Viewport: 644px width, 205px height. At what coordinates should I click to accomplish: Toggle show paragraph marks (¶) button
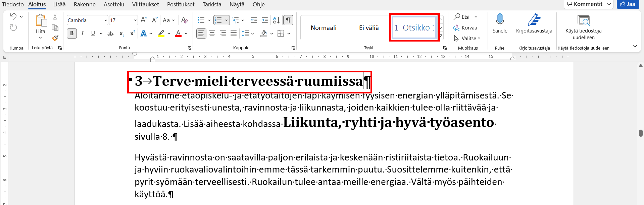(x=288, y=20)
